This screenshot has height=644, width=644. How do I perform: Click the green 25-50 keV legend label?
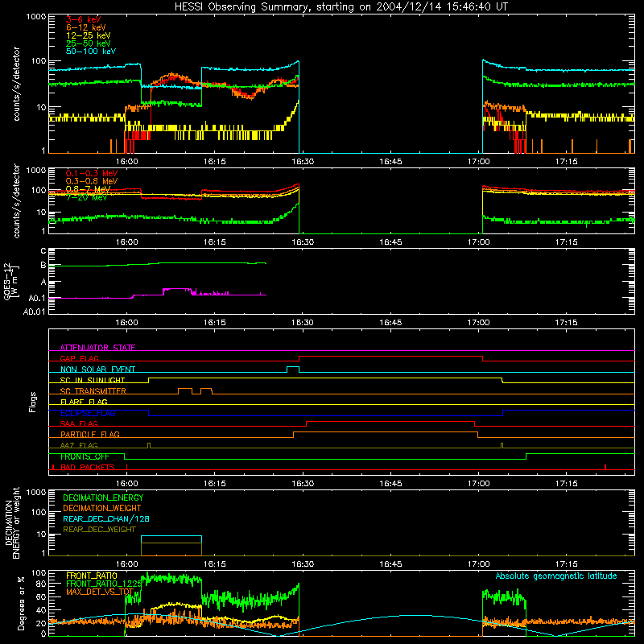[88, 43]
